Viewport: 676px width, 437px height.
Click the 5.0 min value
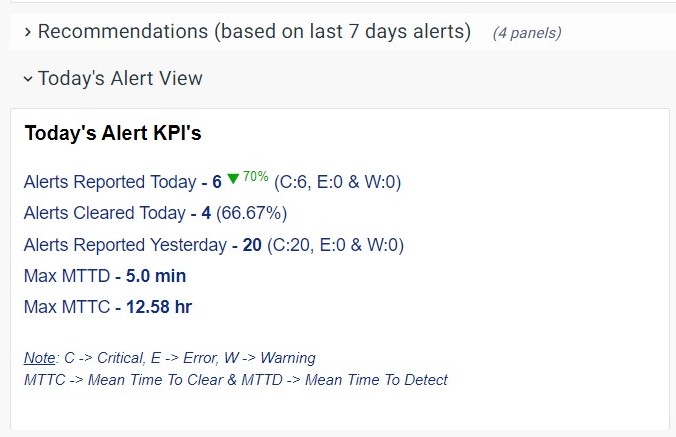(x=156, y=276)
